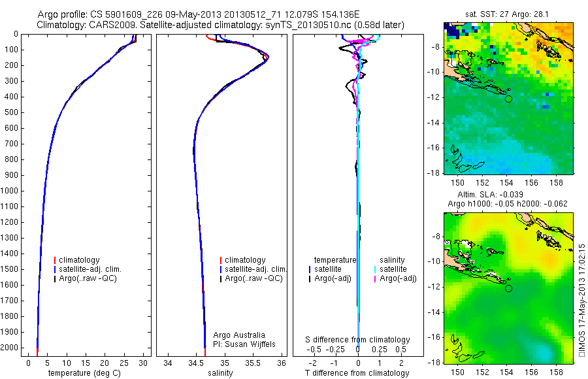Click the 'Argo Australia' credit text

pos(239,335)
